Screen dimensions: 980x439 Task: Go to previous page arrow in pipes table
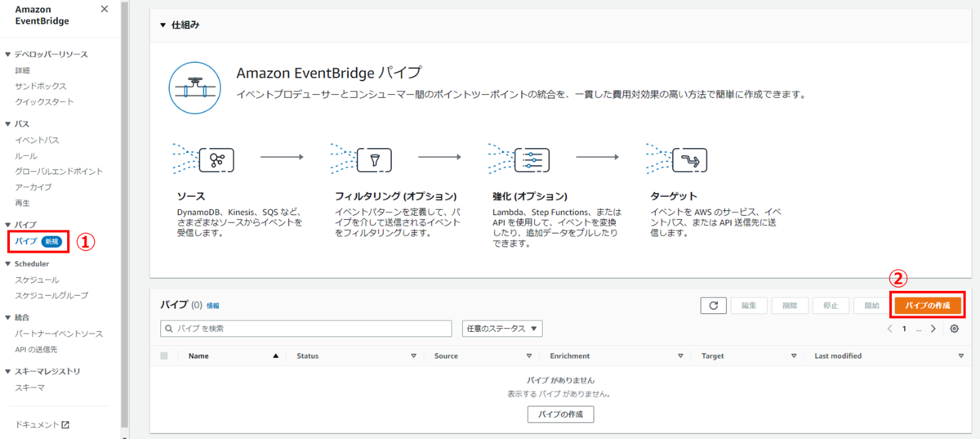(890, 329)
